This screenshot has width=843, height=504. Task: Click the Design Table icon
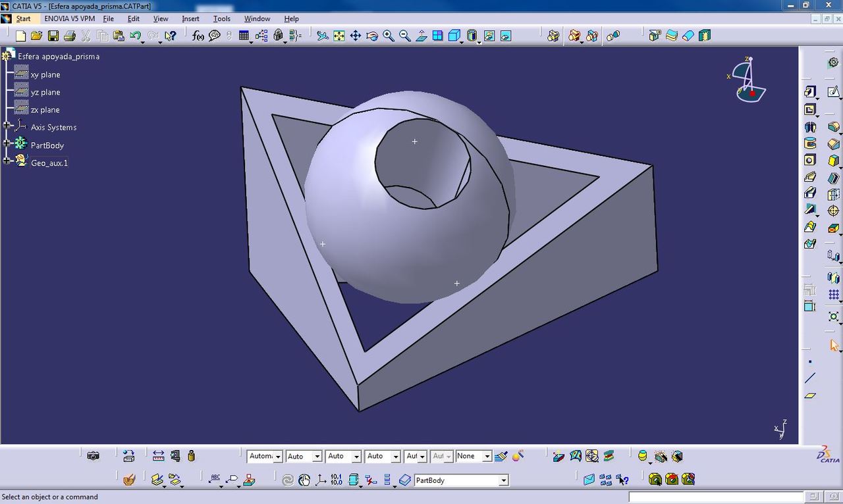point(244,36)
